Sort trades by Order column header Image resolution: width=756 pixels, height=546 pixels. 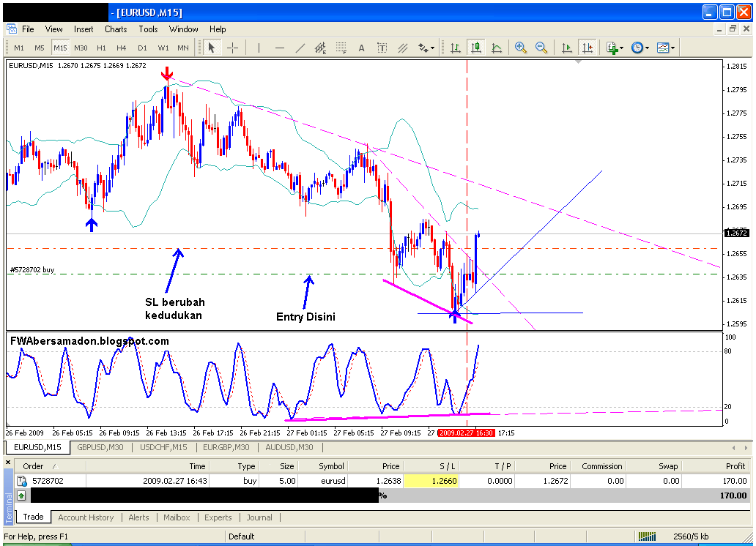pyautogui.click(x=50, y=466)
